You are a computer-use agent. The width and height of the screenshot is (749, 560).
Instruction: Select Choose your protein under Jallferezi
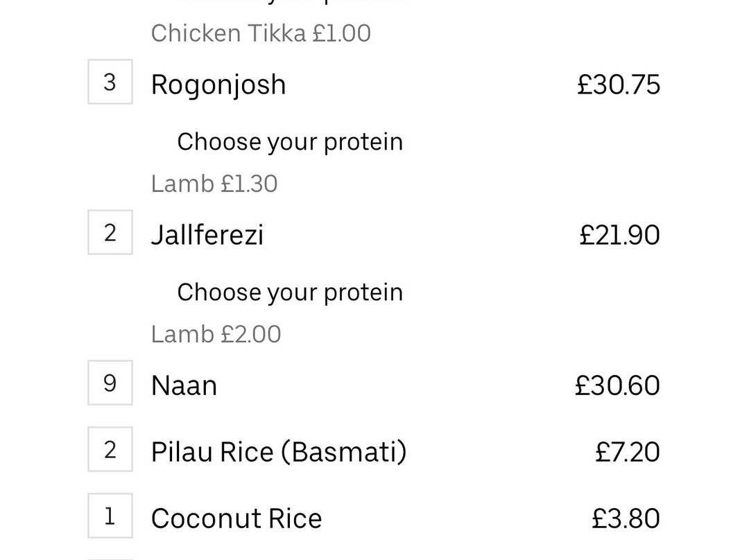pos(290,292)
